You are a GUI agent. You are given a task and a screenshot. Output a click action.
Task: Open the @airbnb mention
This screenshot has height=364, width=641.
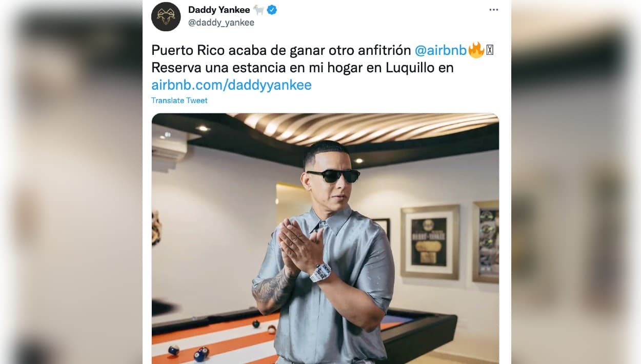coord(440,50)
